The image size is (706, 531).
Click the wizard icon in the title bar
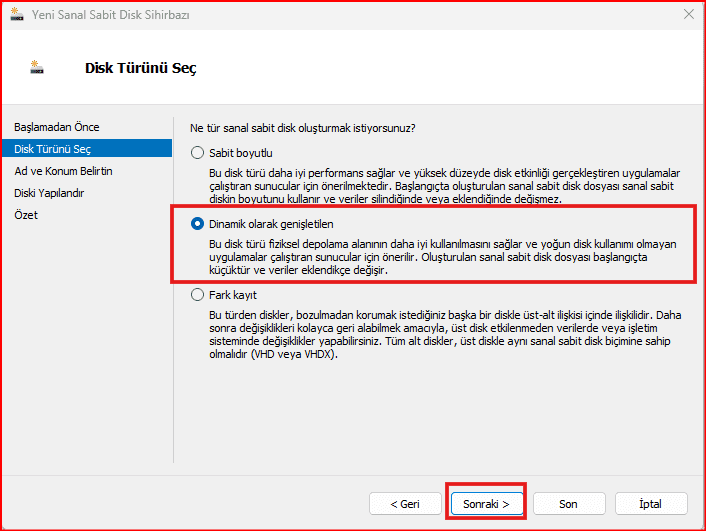coord(18,16)
